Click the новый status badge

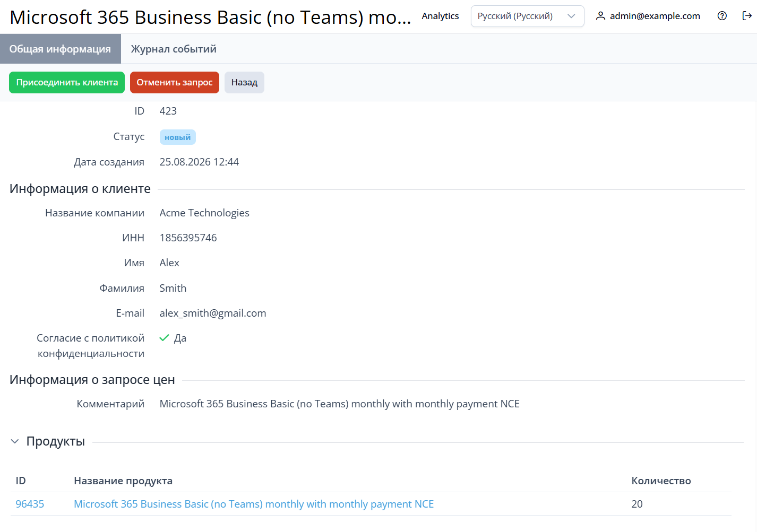pyautogui.click(x=177, y=137)
